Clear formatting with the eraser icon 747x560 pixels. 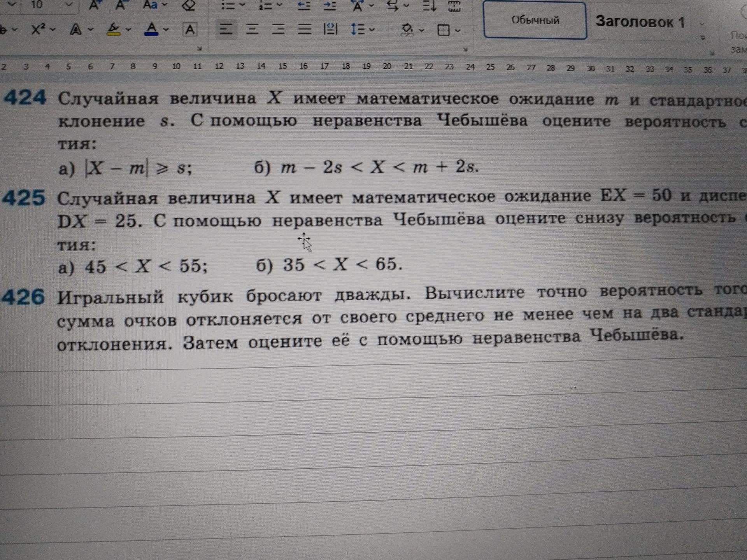(x=189, y=5)
